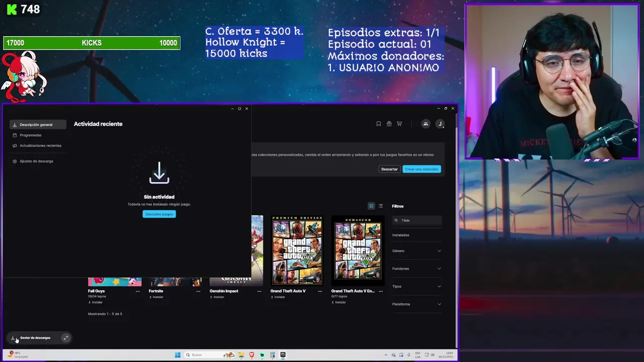Click Instalar under GTA V Enhanced

pos(339,302)
